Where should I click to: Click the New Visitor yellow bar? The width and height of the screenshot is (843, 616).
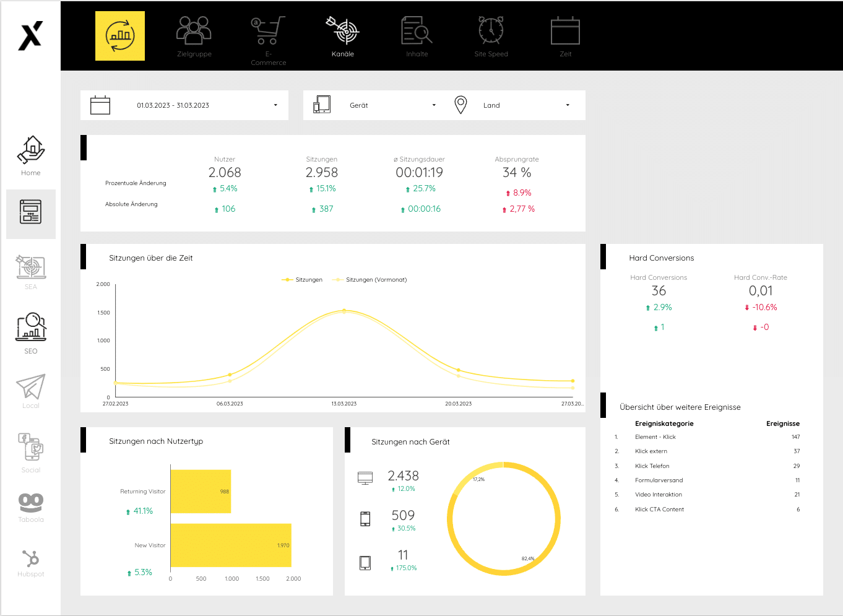point(231,545)
